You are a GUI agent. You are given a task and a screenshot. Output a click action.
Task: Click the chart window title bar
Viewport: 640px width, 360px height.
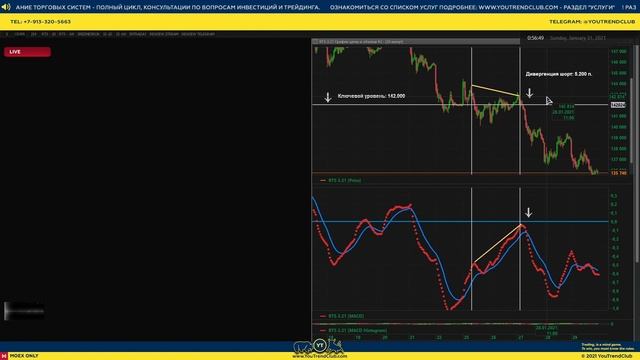(416, 42)
